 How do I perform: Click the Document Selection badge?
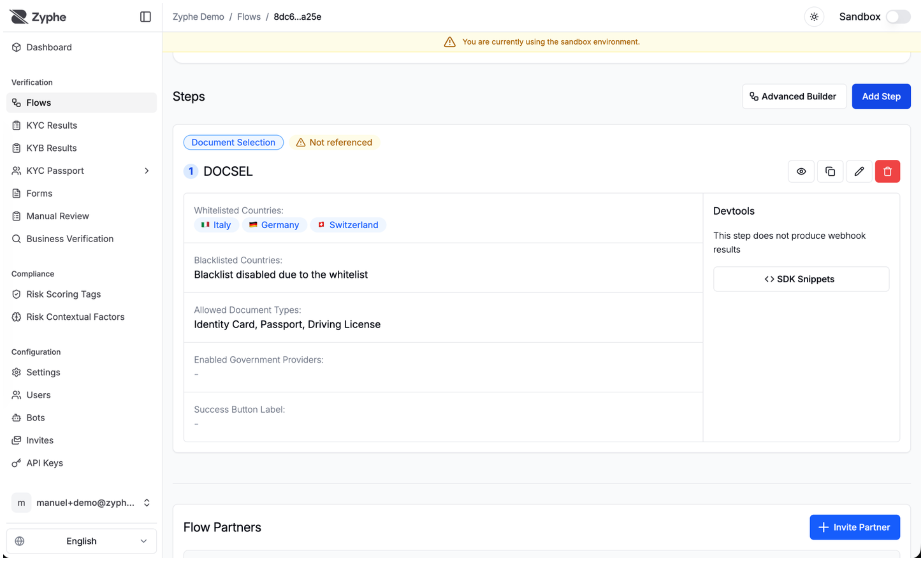(x=233, y=143)
